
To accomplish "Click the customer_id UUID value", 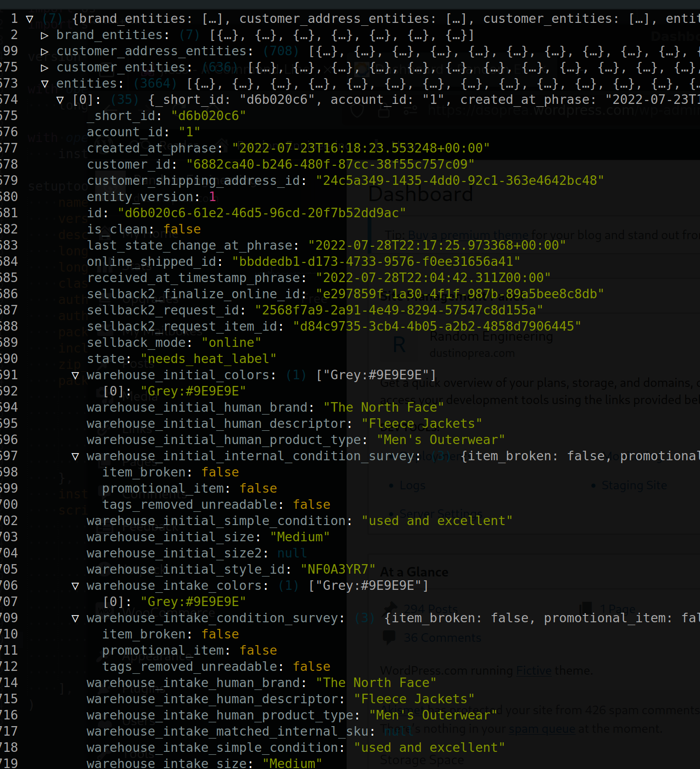I will click(x=330, y=164).
